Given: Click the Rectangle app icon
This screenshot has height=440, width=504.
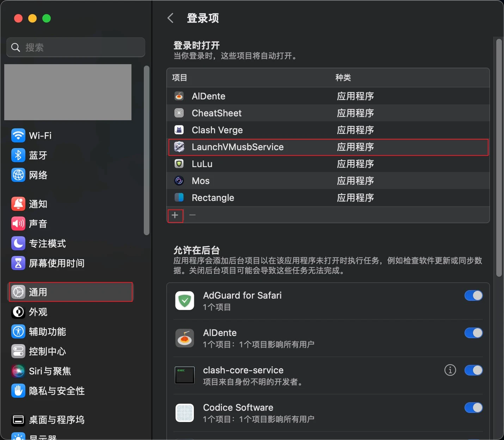Looking at the screenshot, I should pyautogui.click(x=179, y=197).
